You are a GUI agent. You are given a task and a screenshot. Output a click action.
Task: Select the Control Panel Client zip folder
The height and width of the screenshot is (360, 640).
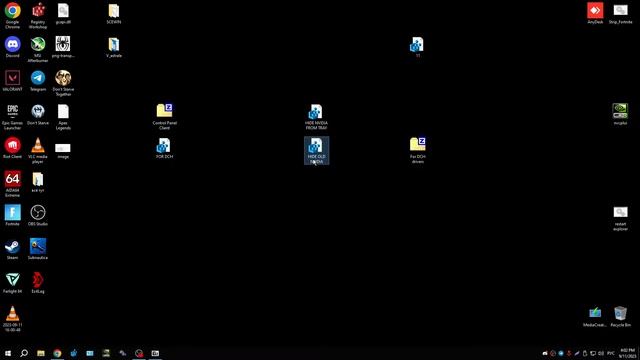164,117
